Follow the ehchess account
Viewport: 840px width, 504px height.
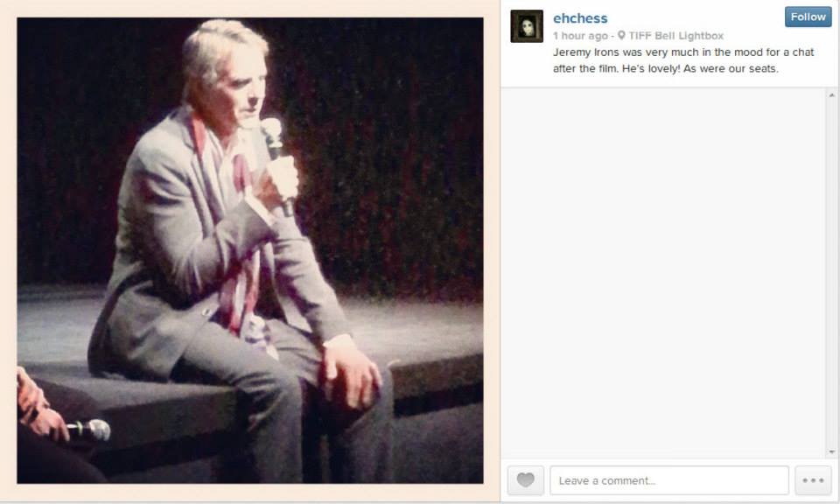click(808, 17)
